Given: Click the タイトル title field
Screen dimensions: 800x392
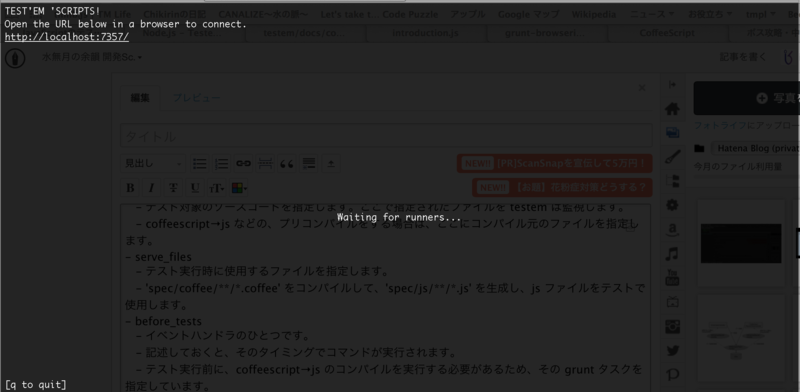Looking at the screenshot, I should tap(386, 136).
